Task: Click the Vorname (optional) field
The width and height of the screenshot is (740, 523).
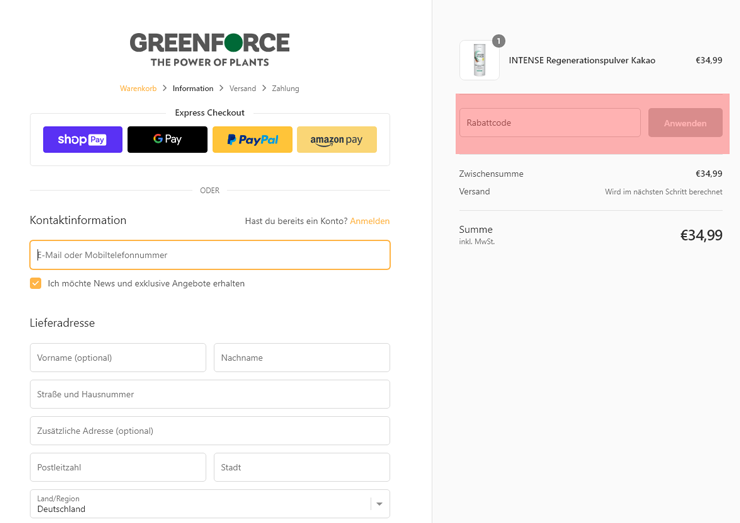Action: click(118, 357)
